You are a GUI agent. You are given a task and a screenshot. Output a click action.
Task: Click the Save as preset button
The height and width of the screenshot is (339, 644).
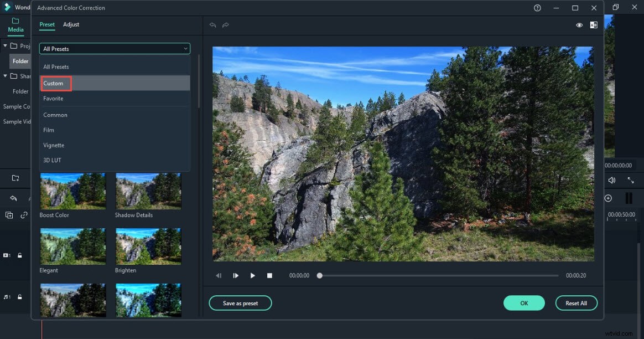pos(240,303)
